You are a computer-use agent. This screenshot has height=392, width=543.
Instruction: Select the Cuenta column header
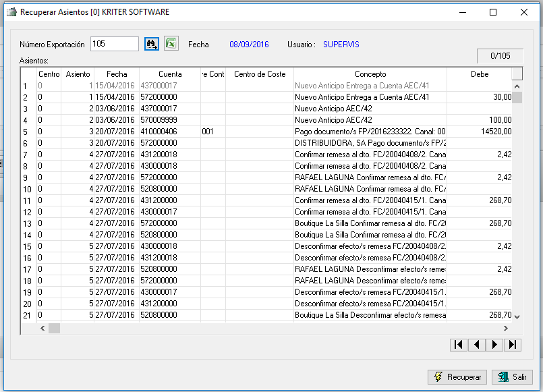[170, 74]
